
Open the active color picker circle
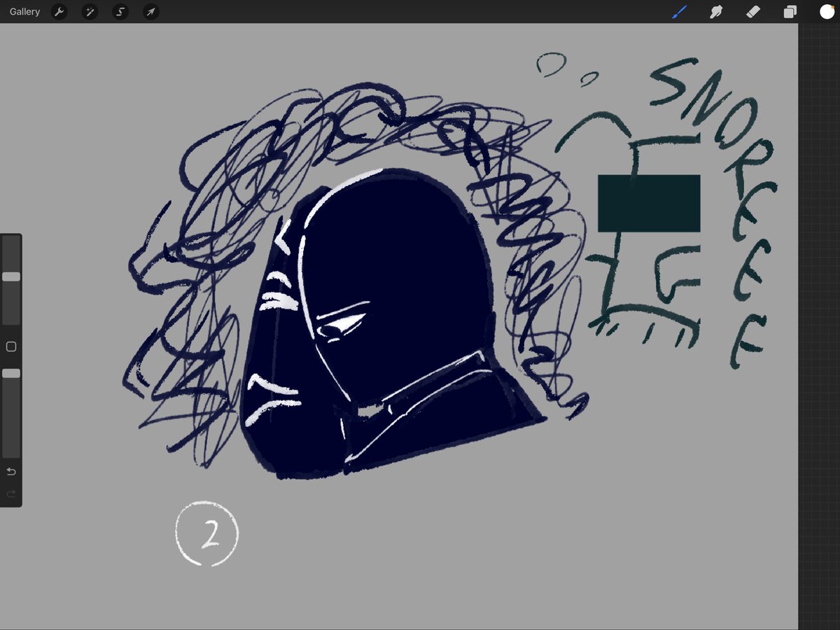(827, 12)
